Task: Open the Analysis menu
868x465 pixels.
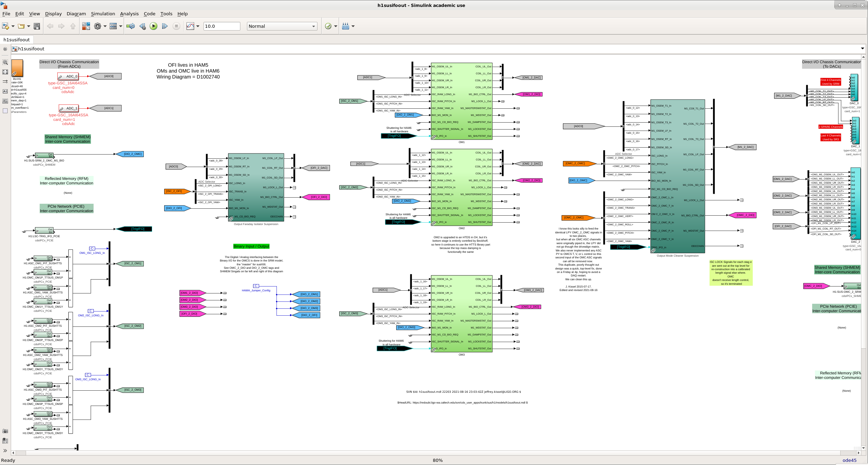Action: pyautogui.click(x=129, y=14)
